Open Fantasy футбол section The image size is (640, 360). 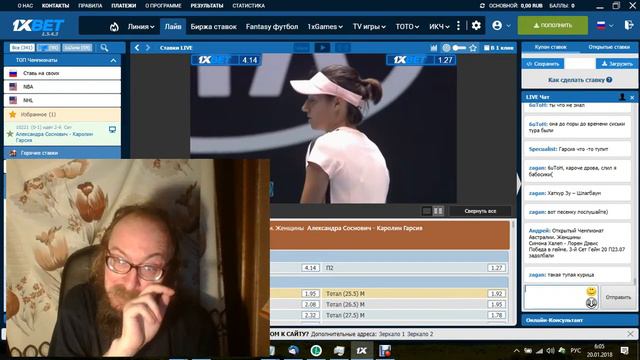click(x=272, y=27)
